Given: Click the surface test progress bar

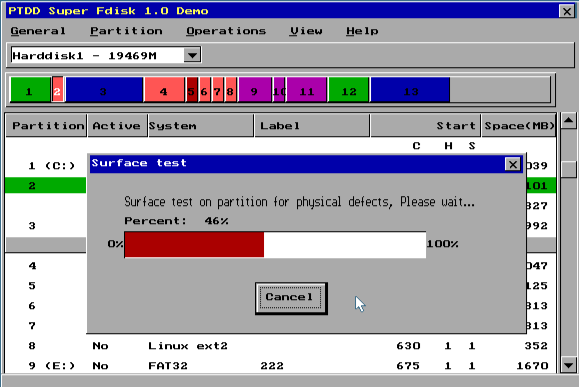Looking at the screenshot, I should 275,244.
